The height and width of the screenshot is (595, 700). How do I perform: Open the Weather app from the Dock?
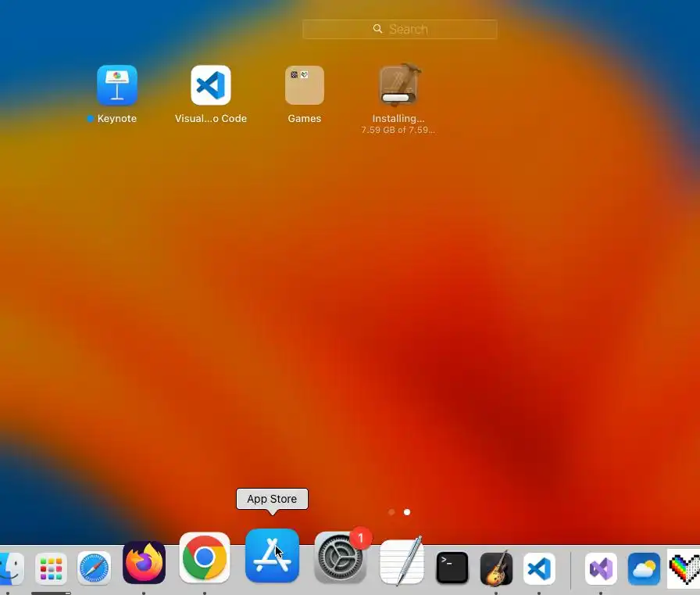coord(644,568)
